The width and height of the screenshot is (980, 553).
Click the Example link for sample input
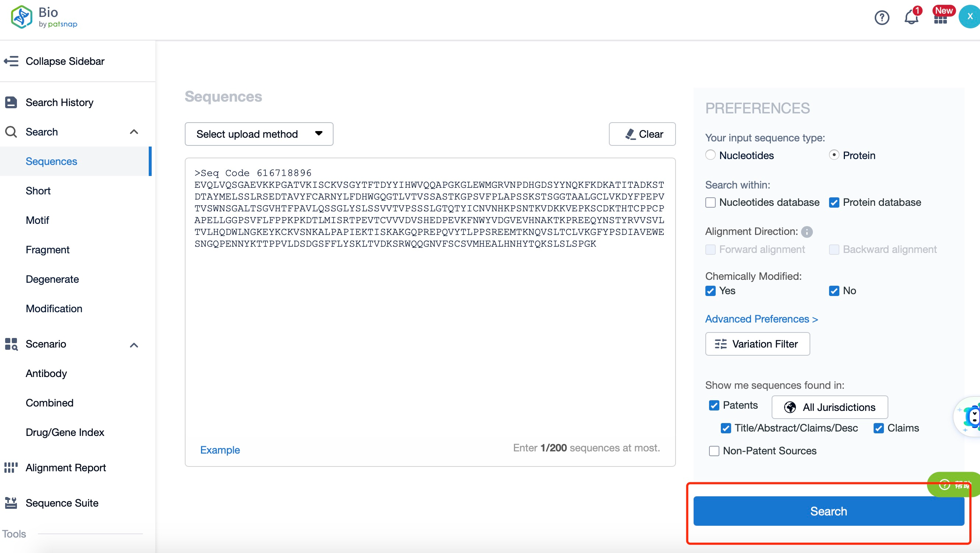pyautogui.click(x=219, y=450)
